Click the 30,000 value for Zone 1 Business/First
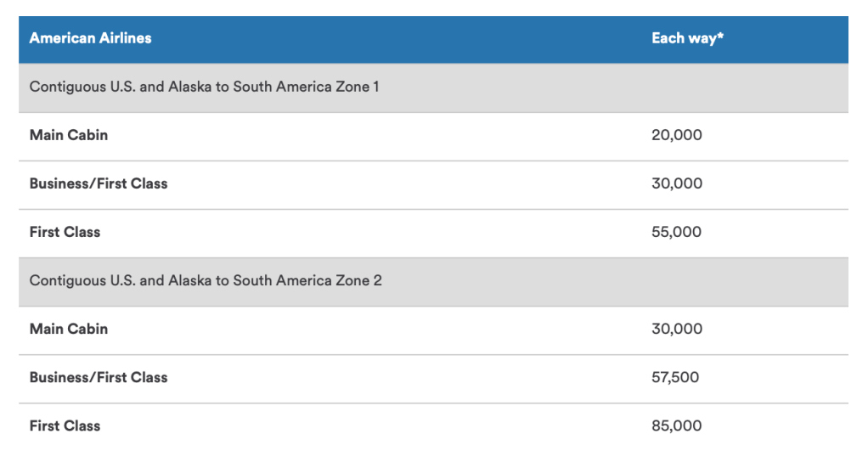 pos(677,183)
